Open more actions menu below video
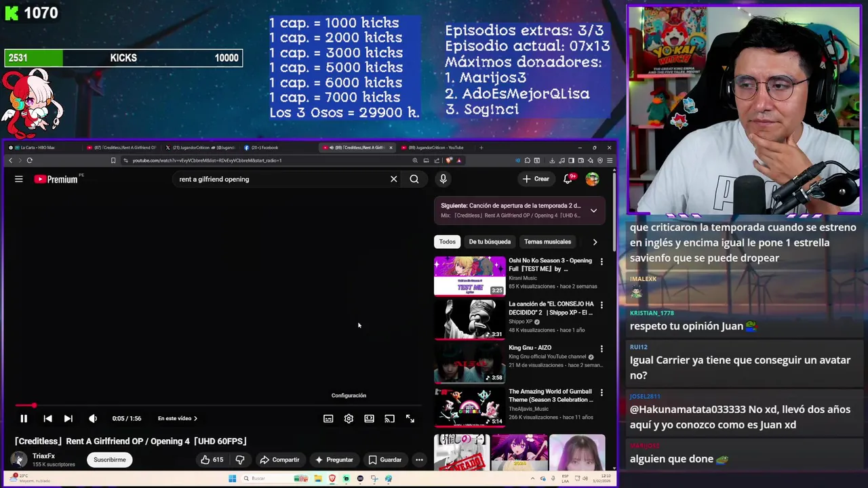Screen dimensions: 868x488 (419, 460)
